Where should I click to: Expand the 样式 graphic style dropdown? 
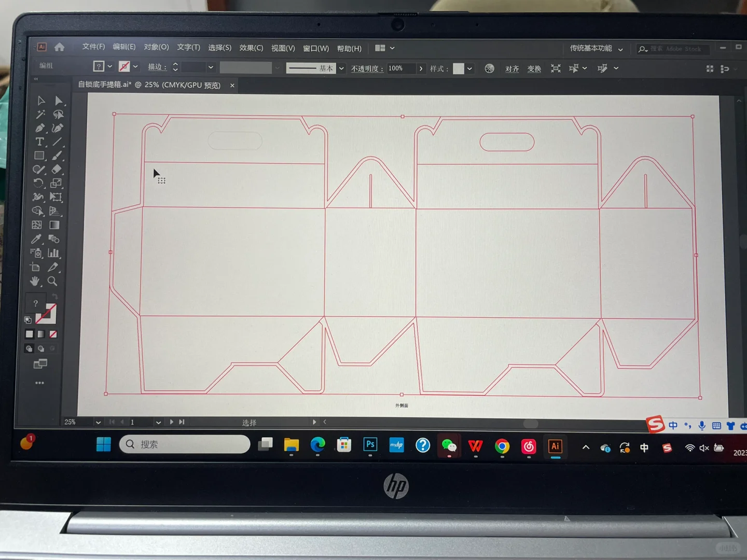pyautogui.click(x=469, y=68)
